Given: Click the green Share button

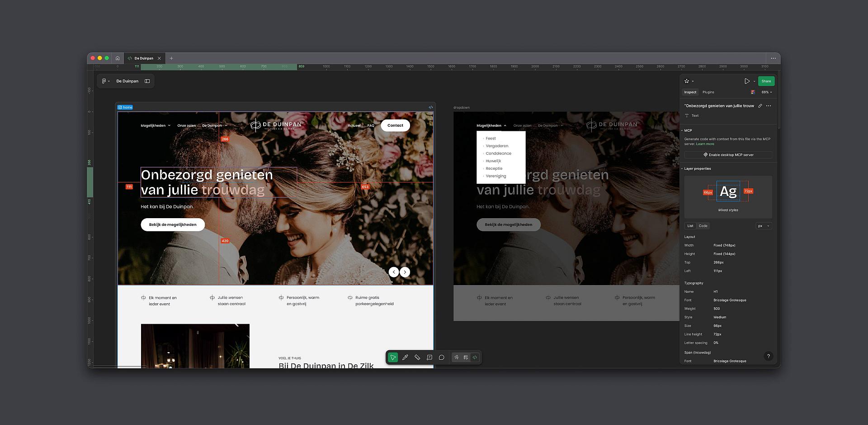Looking at the screenshot, I should coord(766,81).
